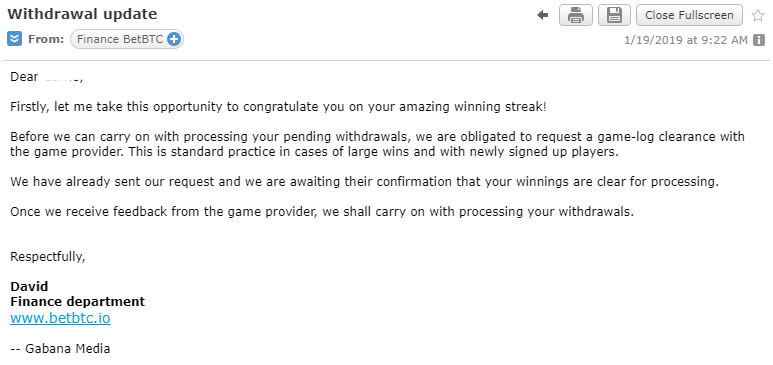Expand header details with double-chevron icon
Viewport: 773px width, 365px height.
tap(14, 39)
